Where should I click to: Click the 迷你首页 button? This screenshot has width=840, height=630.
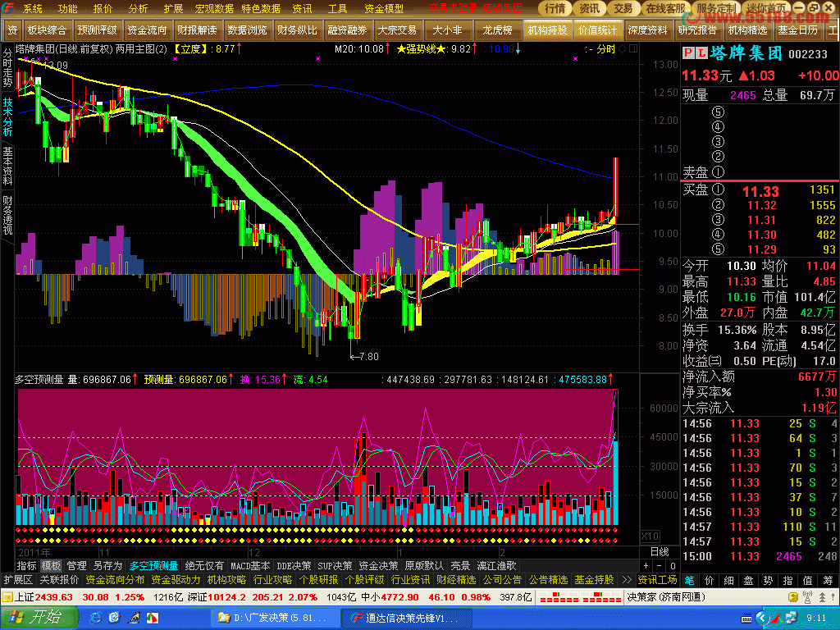pyautogui.click(x=766, y=8)
